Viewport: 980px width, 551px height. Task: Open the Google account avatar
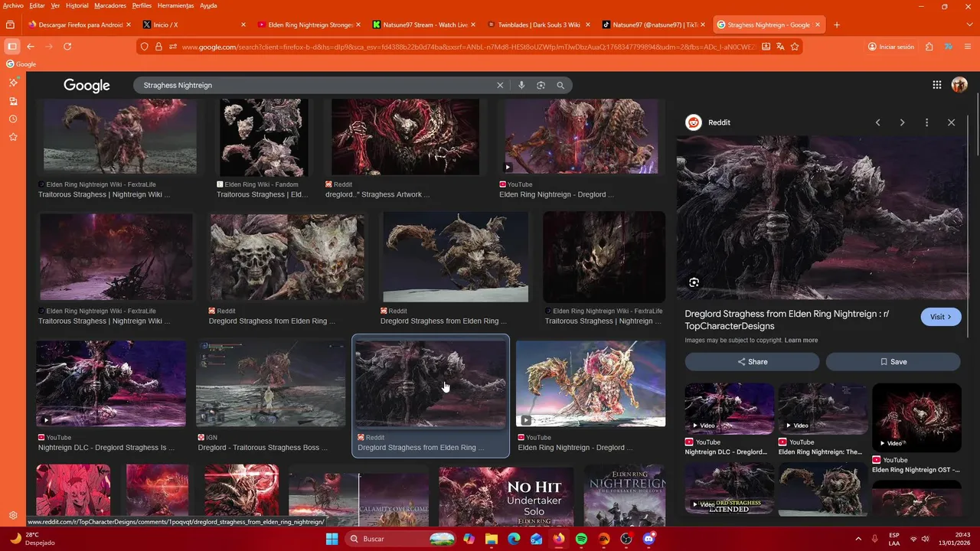click(959, 85)
